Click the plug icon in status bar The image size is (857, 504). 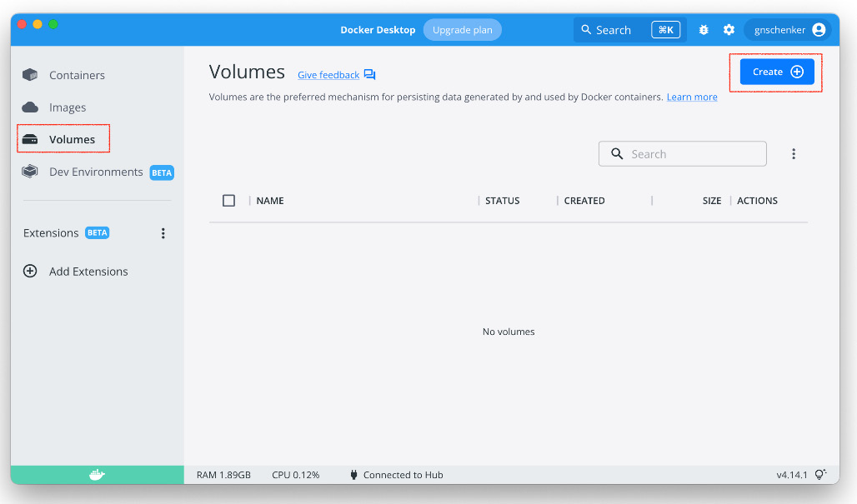[x=353, y=475]
